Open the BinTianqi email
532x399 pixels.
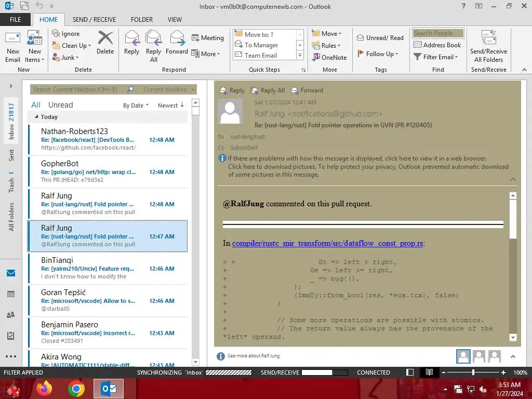pos(108,268)
